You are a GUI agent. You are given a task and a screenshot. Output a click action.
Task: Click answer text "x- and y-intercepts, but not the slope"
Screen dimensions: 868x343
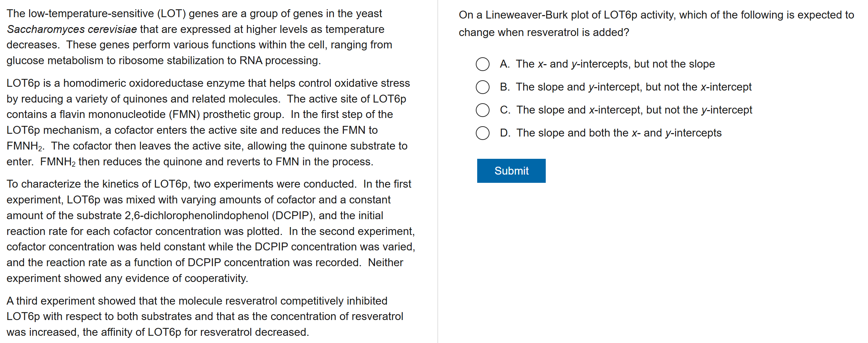pos(615,64)
